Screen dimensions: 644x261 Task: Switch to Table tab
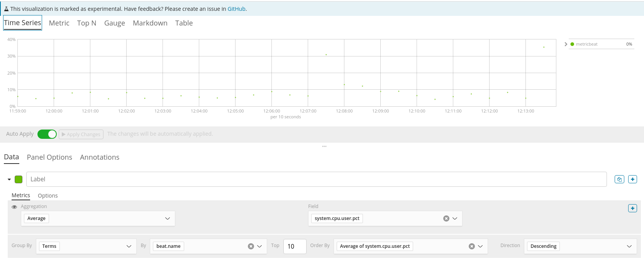(184, 23)
